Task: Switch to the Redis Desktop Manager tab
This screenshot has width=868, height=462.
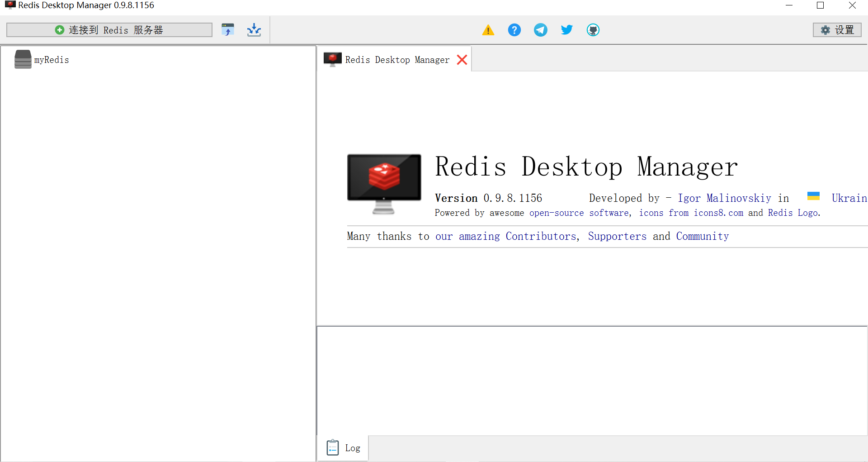Action: click(x=394, y=59)
